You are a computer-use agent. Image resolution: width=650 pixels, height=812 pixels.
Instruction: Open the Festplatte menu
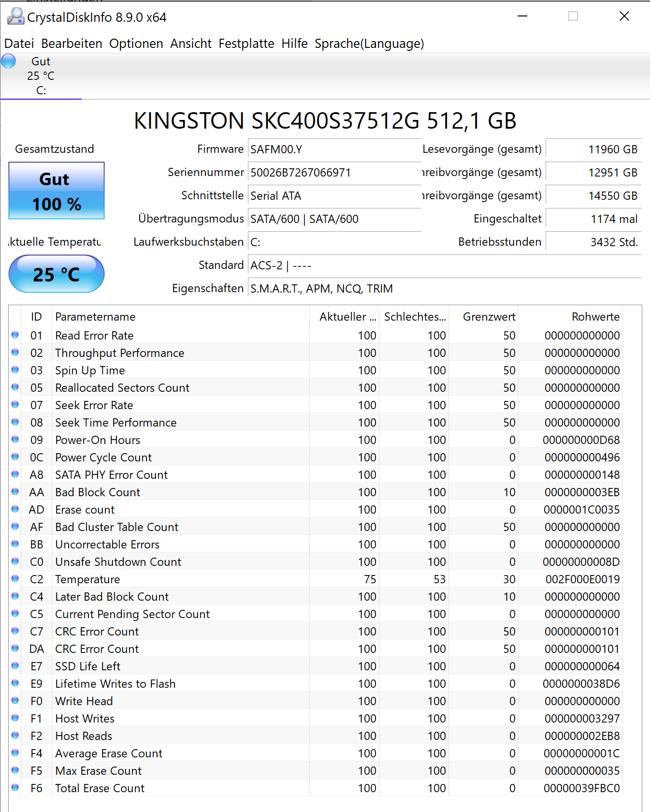(x=246, y=44)
